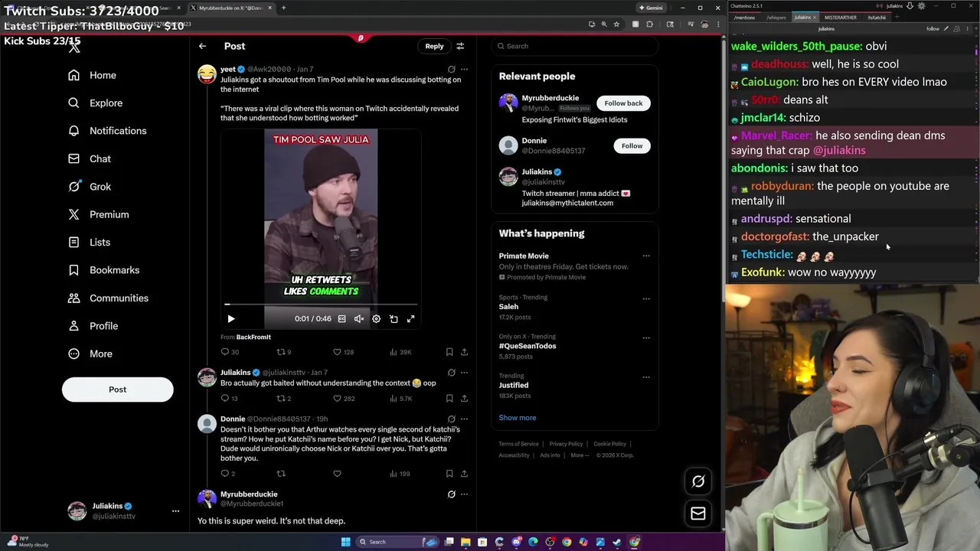This screenshot has height=551, width=980.
Task: Toggle picture-in-picture for the video
Action: (x=394, y=318)
